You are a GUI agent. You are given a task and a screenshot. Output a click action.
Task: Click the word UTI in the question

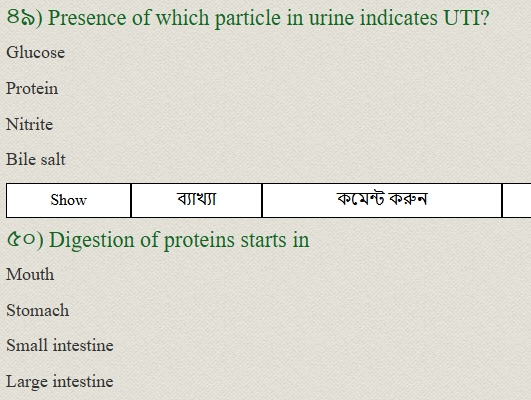(x=461, y=18)
